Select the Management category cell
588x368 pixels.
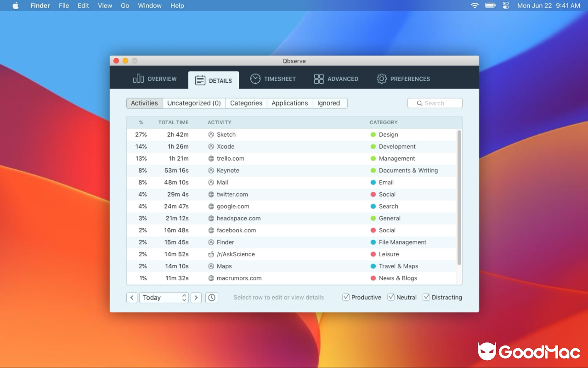pos(397,159)
